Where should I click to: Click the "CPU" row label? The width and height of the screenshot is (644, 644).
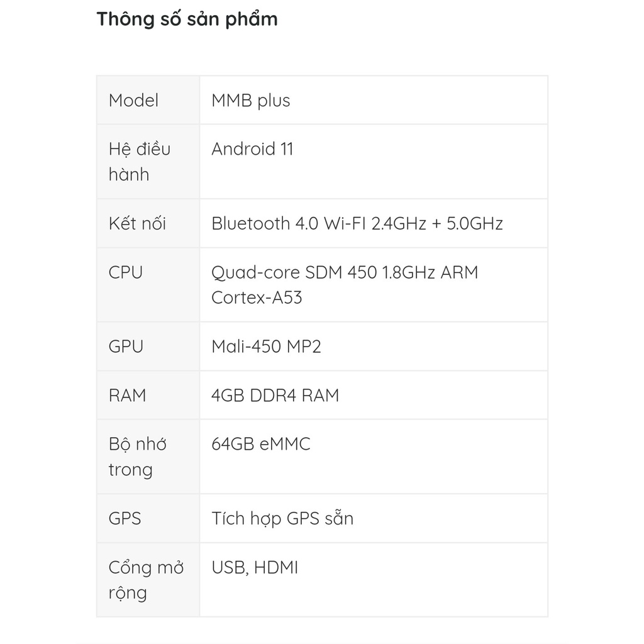(126, 272)
